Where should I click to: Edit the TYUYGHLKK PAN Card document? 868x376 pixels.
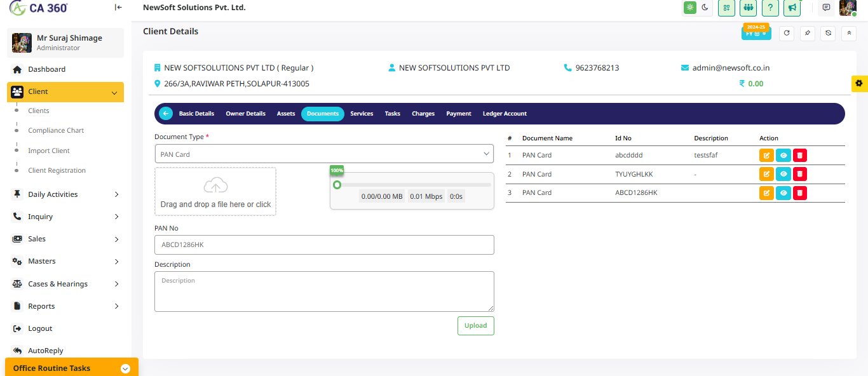pos(766,174)
